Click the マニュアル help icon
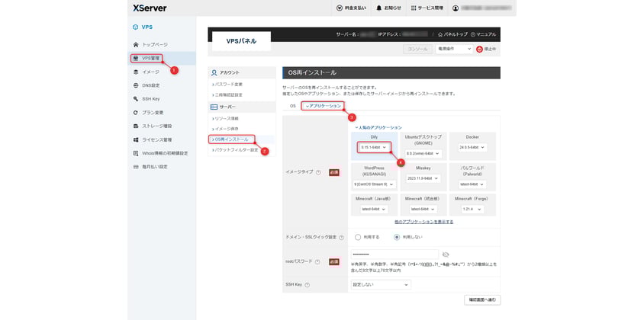644x320 pixels. pos(473,34)
